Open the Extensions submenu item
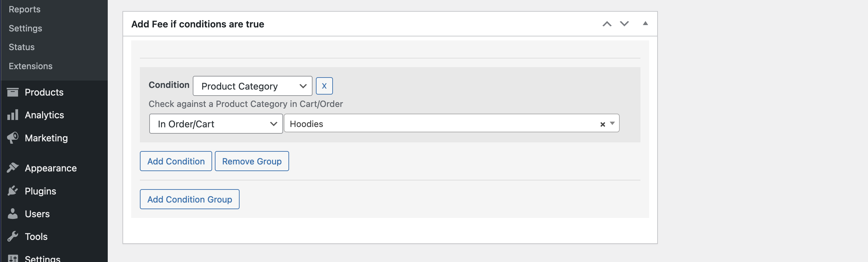Screen dimensions: 868x262 pos(31,66)
